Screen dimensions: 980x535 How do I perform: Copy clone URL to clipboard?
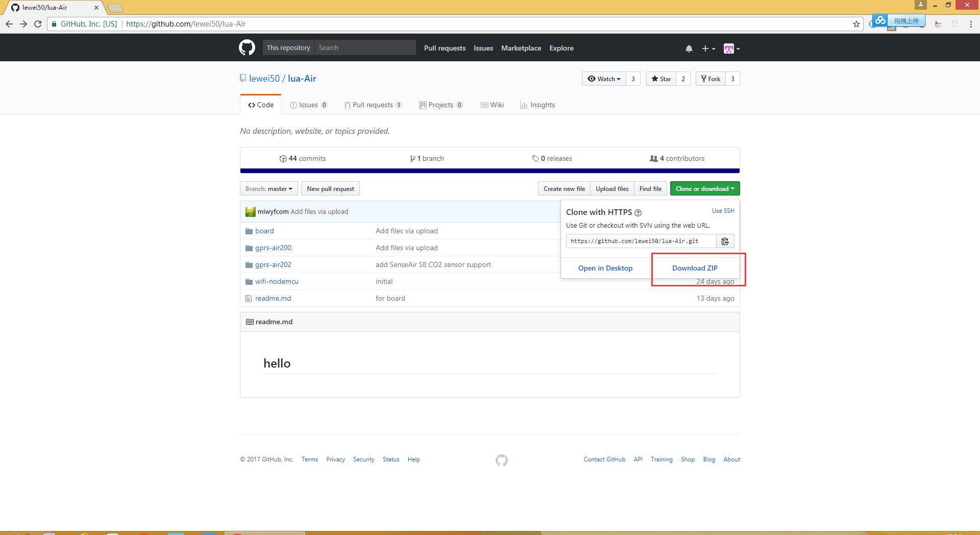725,241
